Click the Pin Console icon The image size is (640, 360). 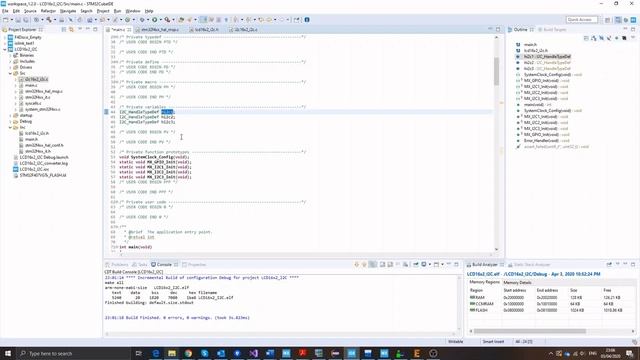click(x=416, y=264)
